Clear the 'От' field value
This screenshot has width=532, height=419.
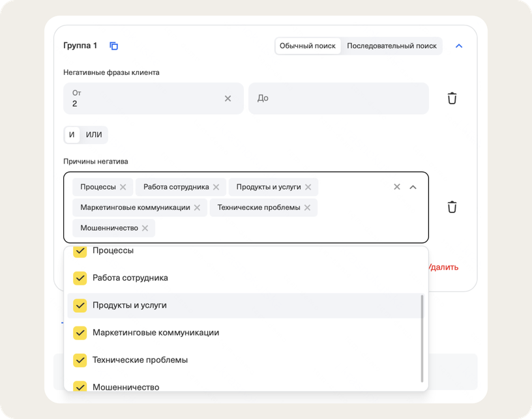point(228,98)
